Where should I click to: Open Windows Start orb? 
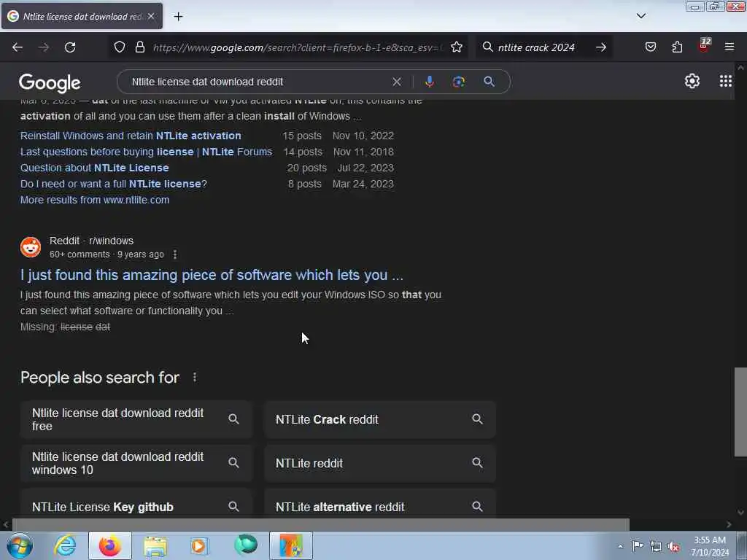20,545
